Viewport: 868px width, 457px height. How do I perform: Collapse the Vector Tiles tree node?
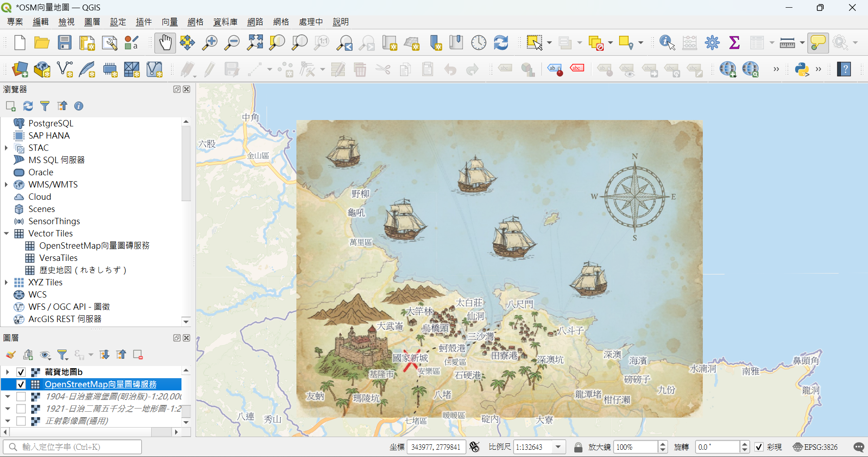click(x=6, y=233)
